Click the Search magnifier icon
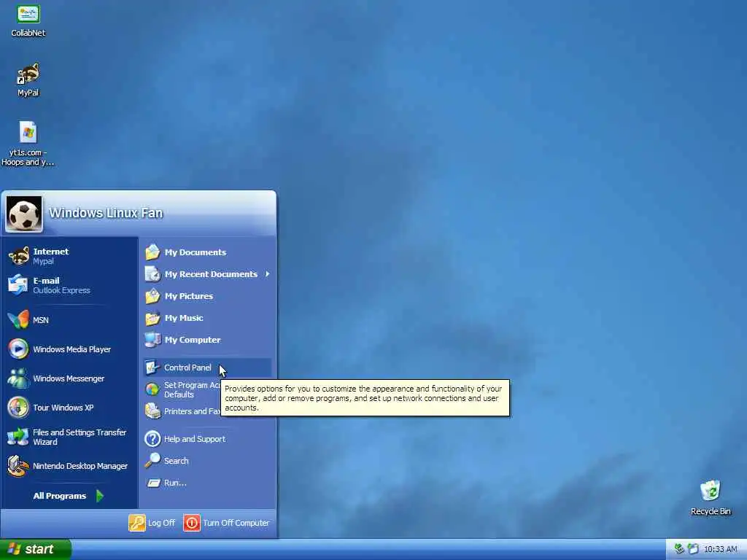 (153, 461)
